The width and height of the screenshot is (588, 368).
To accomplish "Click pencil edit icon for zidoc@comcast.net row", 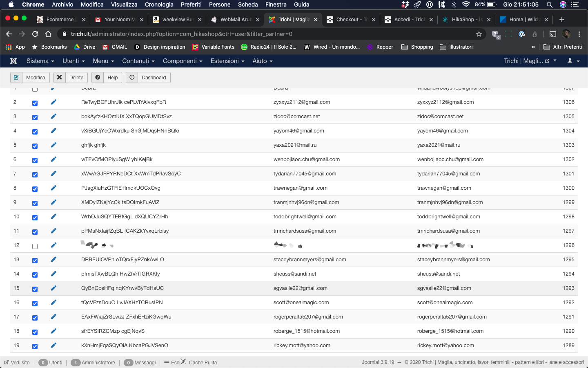I will pyautogui.click(x=53, y=117).
